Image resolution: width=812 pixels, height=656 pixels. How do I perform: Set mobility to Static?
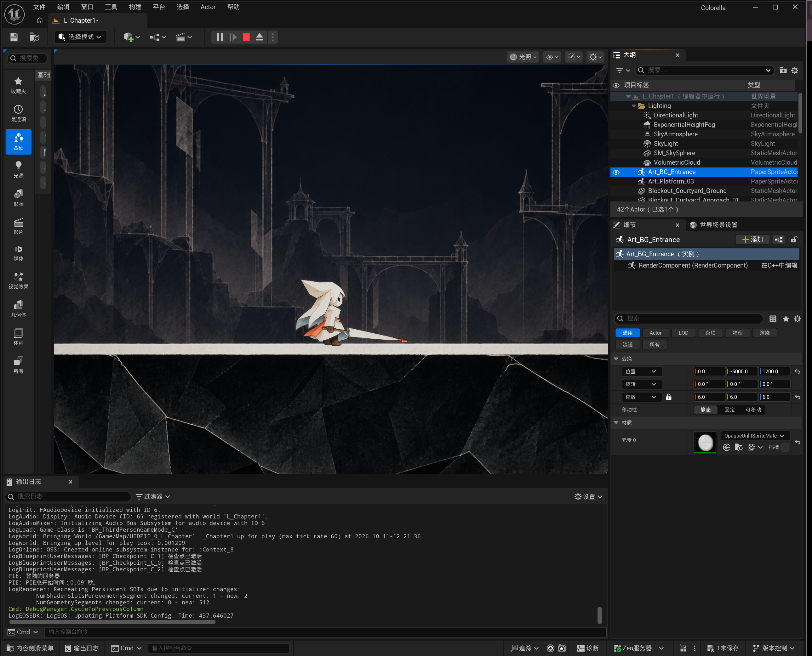(x=706, y=410)
